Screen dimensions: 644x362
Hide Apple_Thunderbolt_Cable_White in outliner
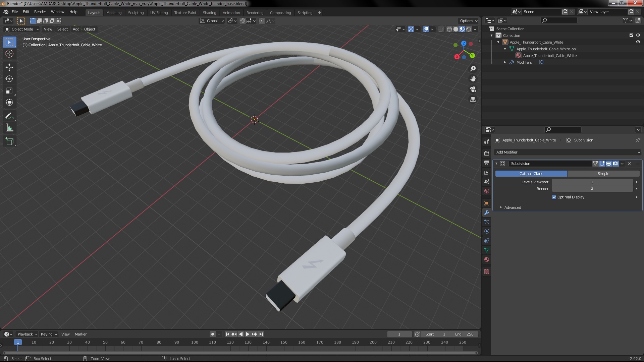click(x=638, y=42)
